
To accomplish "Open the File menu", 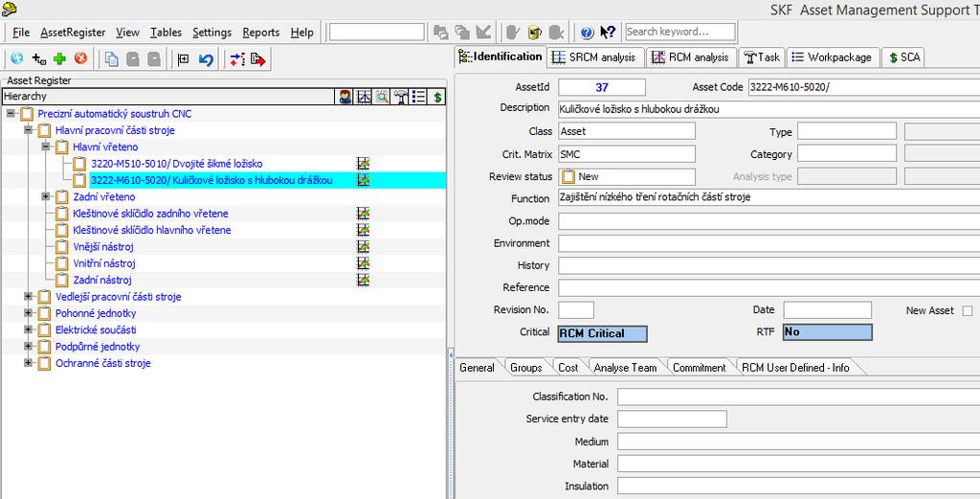I will pos(21,33).
